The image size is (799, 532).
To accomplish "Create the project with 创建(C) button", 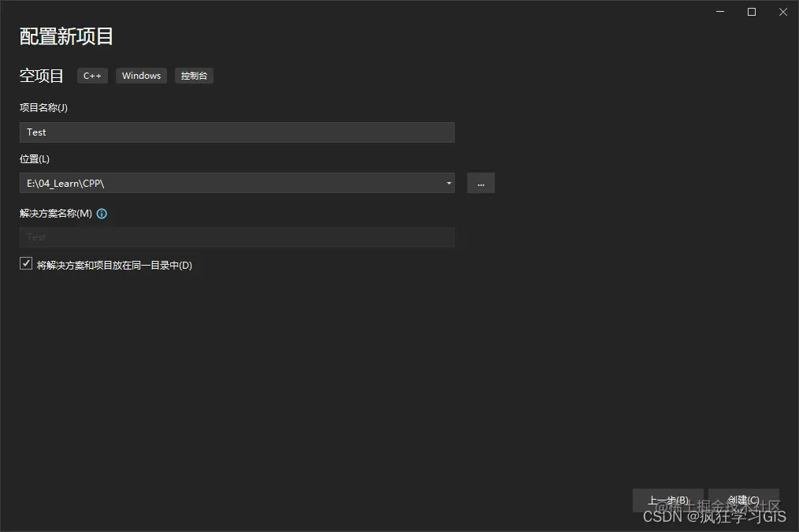I will coord(744,500).
